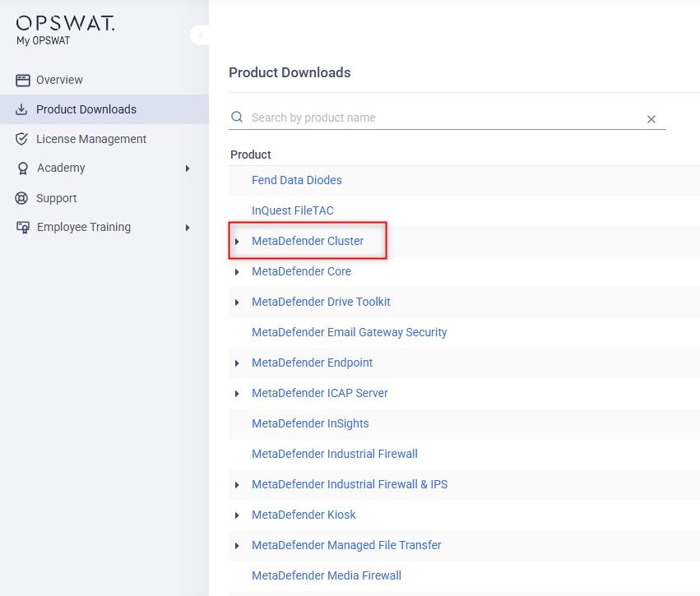The image size is (700, 596).
Task: Click the Academy ribbon icon
Action: (x=22, y=169)
